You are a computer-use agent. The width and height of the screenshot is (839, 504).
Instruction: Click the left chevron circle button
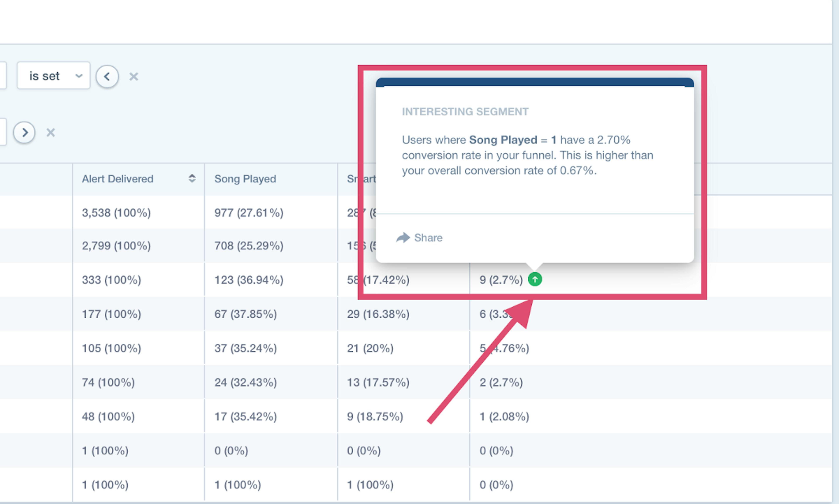(107, 76)
